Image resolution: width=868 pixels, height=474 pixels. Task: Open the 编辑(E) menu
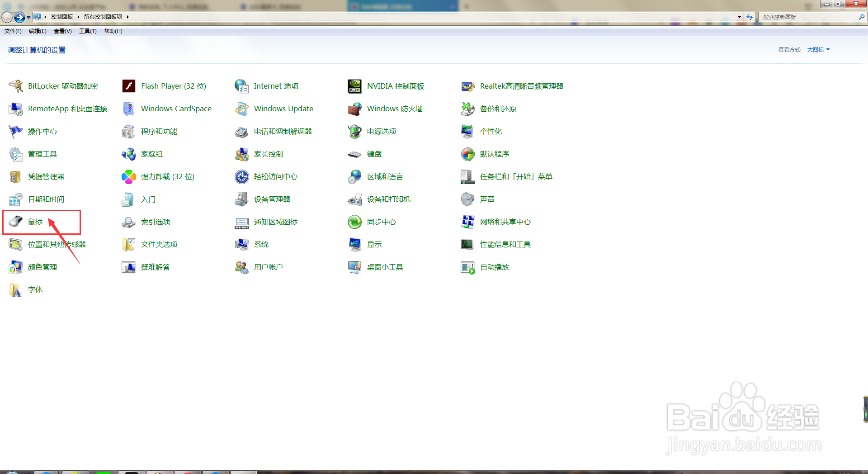pos(38,31)
